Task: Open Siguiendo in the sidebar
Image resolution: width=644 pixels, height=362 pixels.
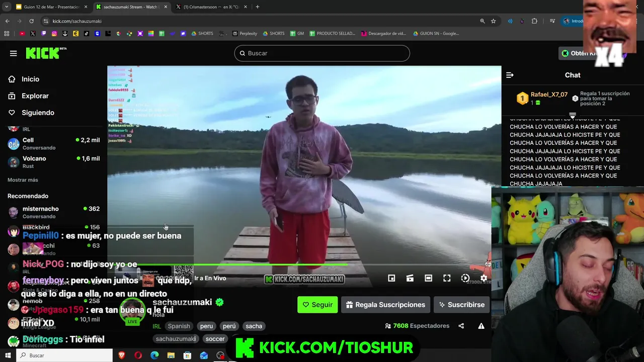Action: [x=38, y=113]
